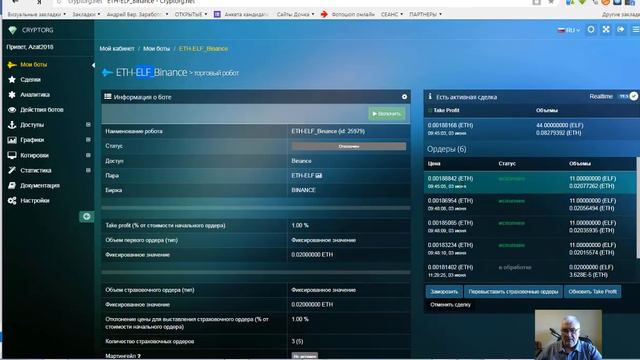Click Перевыставить страховочные ордера button
This screenshot has height=360, width=640.
[513, 291]
